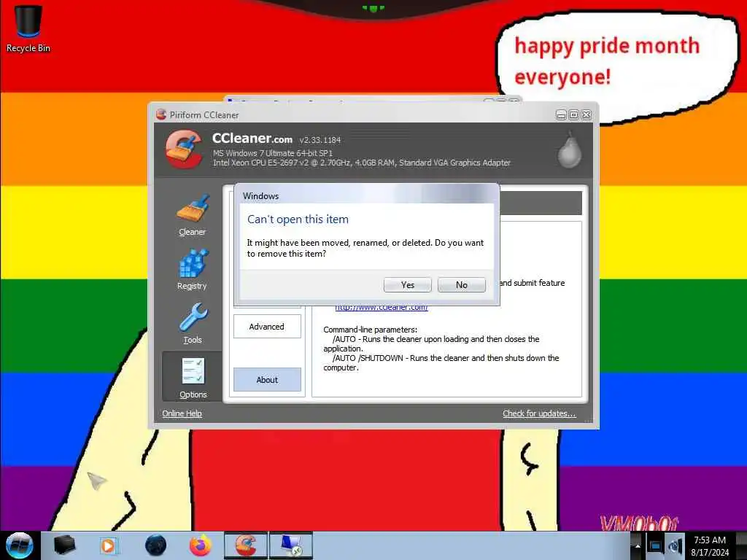Click No in the Windows dialog
The width and height of the screenshot is (747, 560).
pos(461,285)
